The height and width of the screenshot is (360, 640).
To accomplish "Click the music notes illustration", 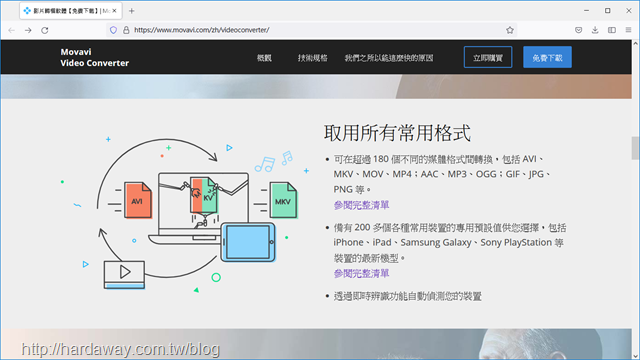I will (x=274, y=161).
